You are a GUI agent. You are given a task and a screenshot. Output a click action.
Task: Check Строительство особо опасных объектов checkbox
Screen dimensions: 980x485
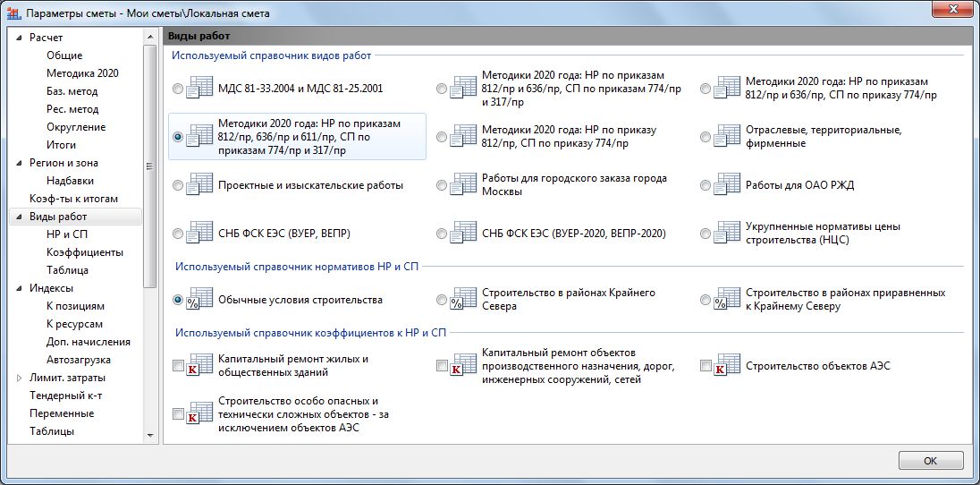178,413
